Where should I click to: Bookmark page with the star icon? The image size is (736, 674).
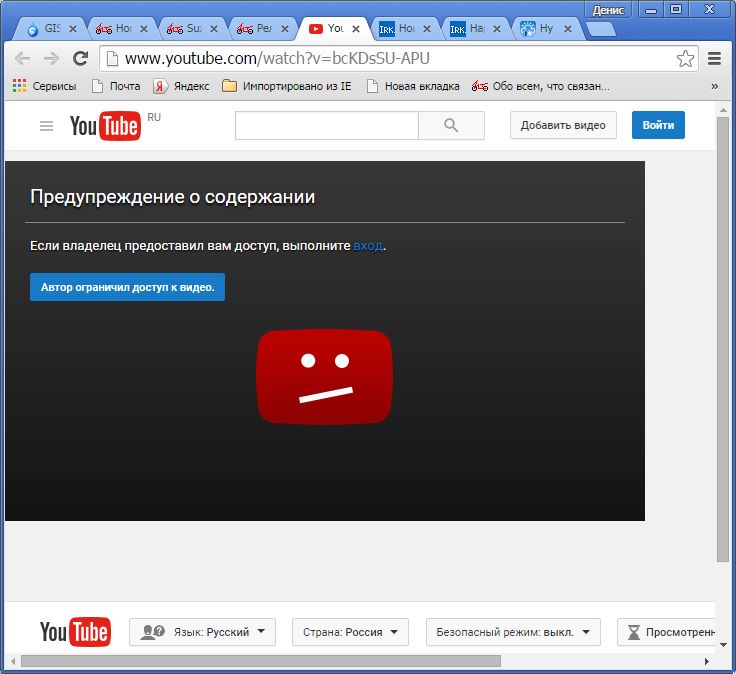[685, 59]
